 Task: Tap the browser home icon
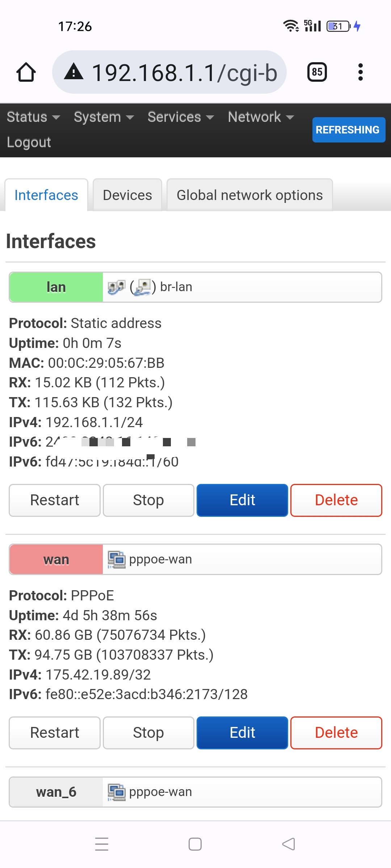[x=26, y=72]
